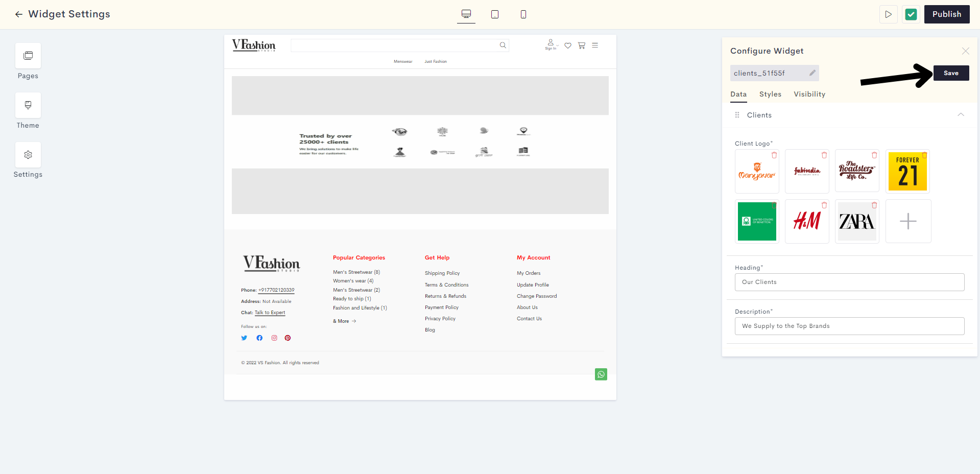This screenshot has height=474, width=980.
Task: Click the preview play button
Action: (x=889, y=14)
